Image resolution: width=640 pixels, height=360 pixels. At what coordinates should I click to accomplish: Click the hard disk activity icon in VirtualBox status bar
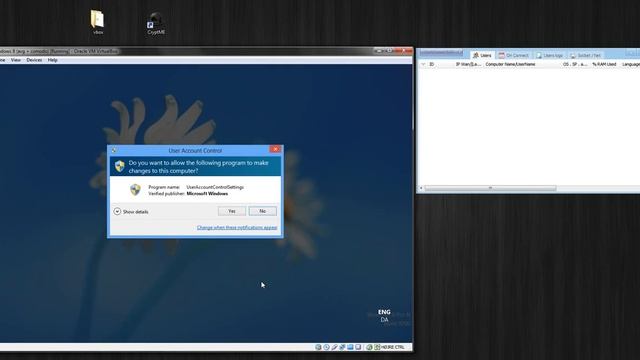(x=318, y=347)
